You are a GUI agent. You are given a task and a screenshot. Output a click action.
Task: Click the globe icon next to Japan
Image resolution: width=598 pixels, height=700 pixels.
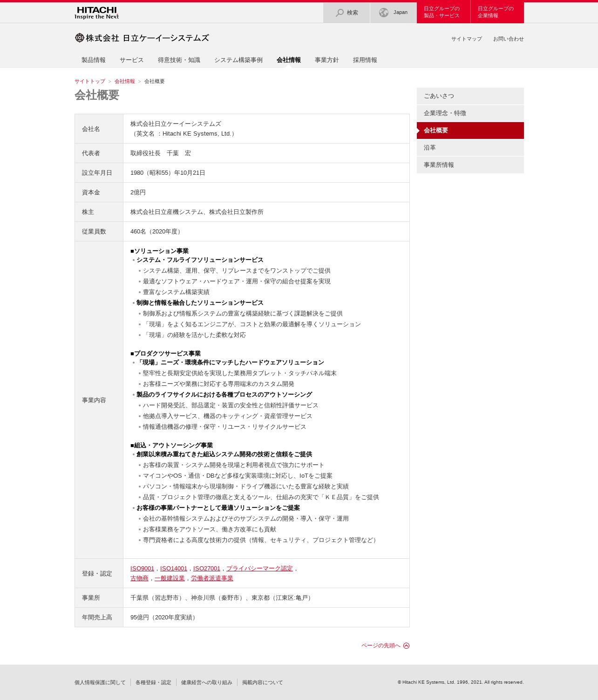click(x=384, y=13)
